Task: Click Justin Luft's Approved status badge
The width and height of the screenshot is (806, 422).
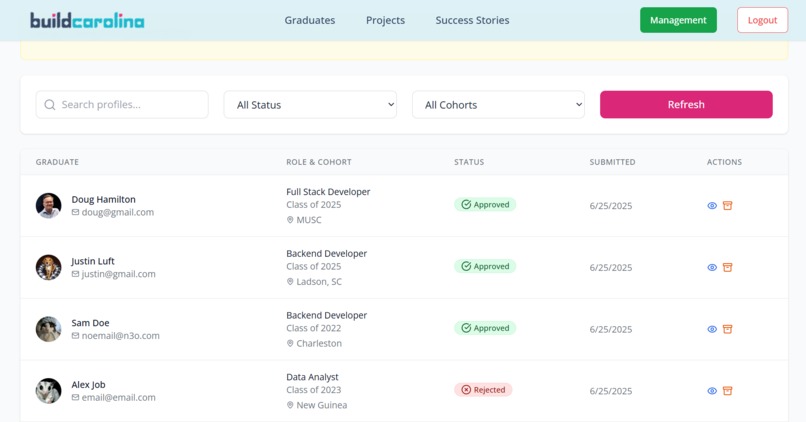Action: (485, 266)
